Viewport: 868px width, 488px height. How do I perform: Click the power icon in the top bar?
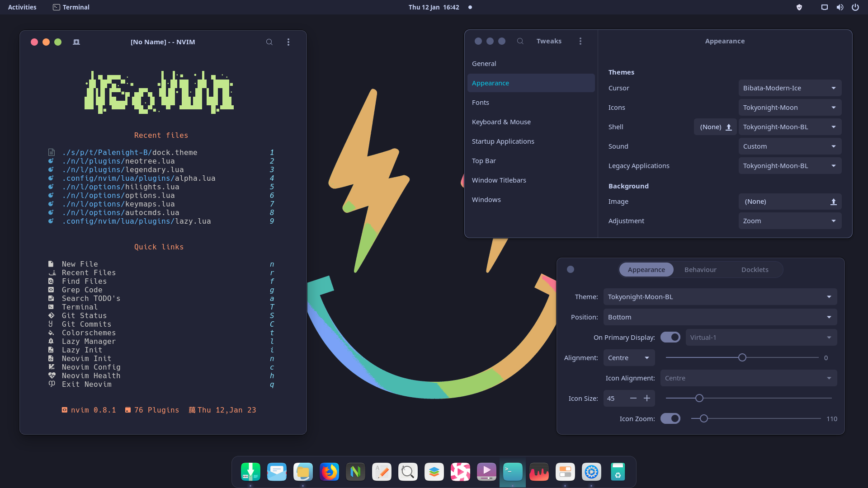tap(855, 7)
